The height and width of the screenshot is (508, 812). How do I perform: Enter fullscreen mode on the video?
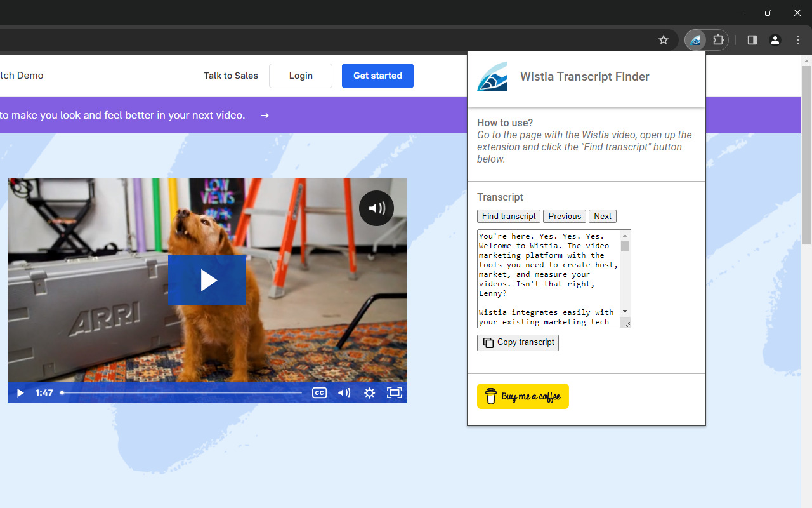(394, 392)
